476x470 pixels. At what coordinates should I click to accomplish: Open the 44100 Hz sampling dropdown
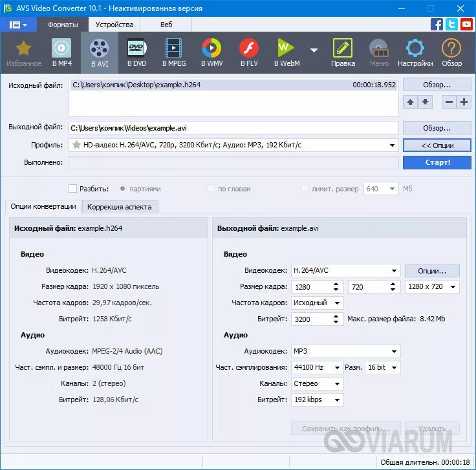pyautogui.click(x=318, y=367)
